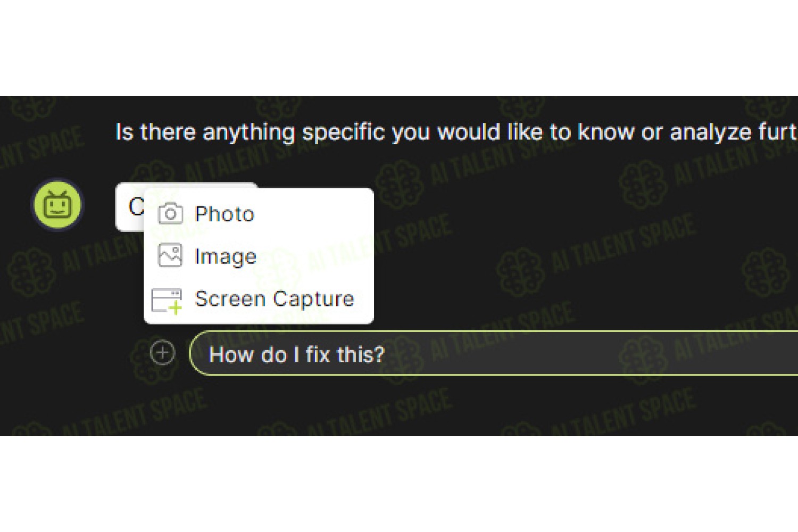This screenshot has width=798, height=532.
Task: Click the green plus on Screen Capture icon
Action: [175, 308]
